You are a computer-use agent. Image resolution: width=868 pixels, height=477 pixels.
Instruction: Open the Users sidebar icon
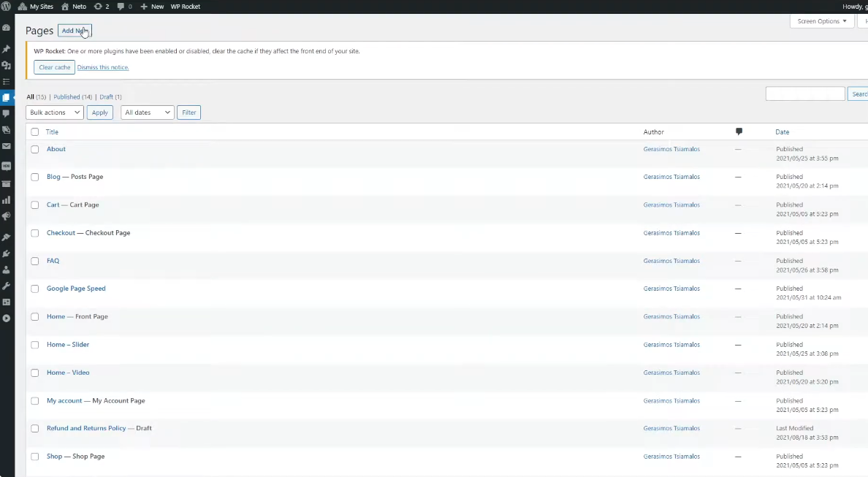coord(7,270)
